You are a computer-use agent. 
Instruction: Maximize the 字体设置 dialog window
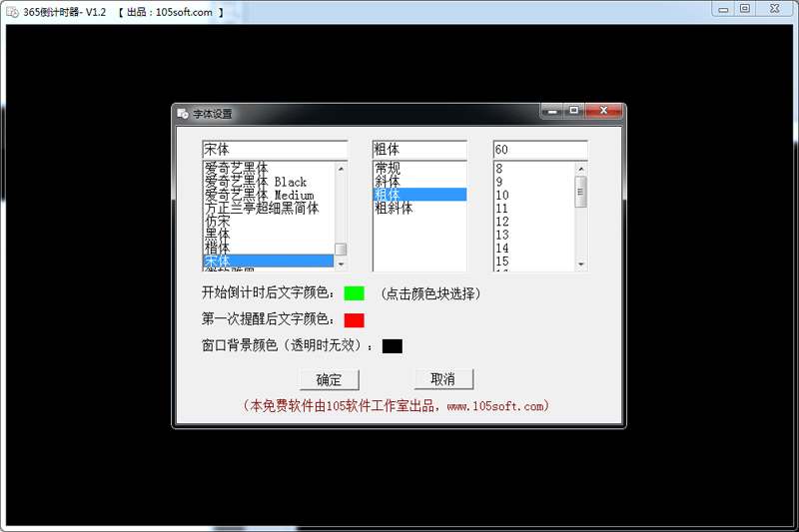pos(574,111)
